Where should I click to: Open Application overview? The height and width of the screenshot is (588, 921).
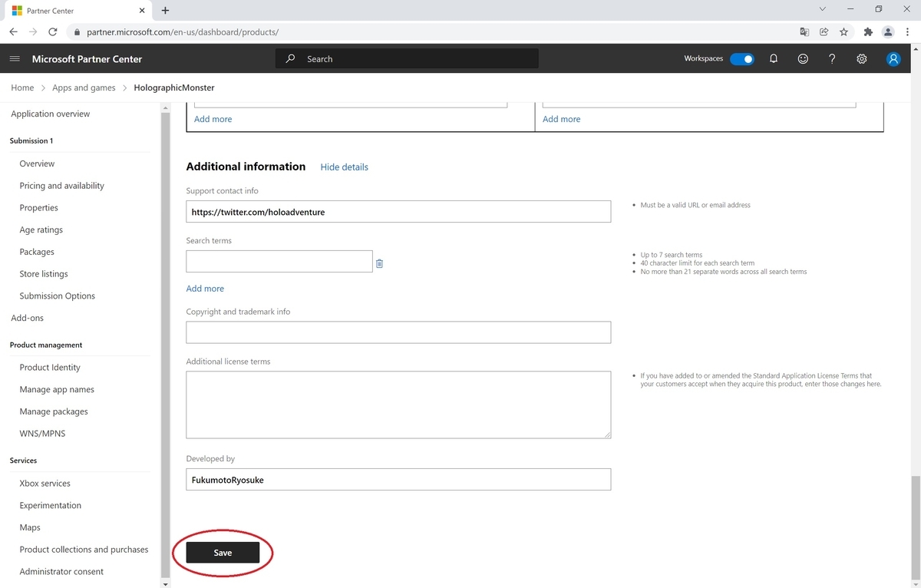coord(51,114)
